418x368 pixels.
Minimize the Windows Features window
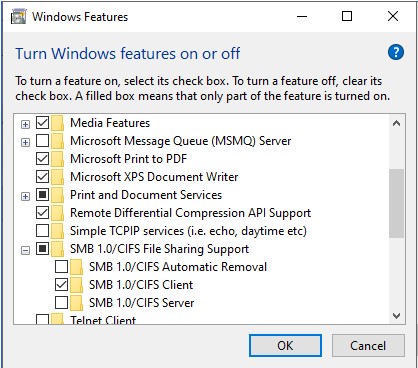pyautogui.click(x=302, y=16)
